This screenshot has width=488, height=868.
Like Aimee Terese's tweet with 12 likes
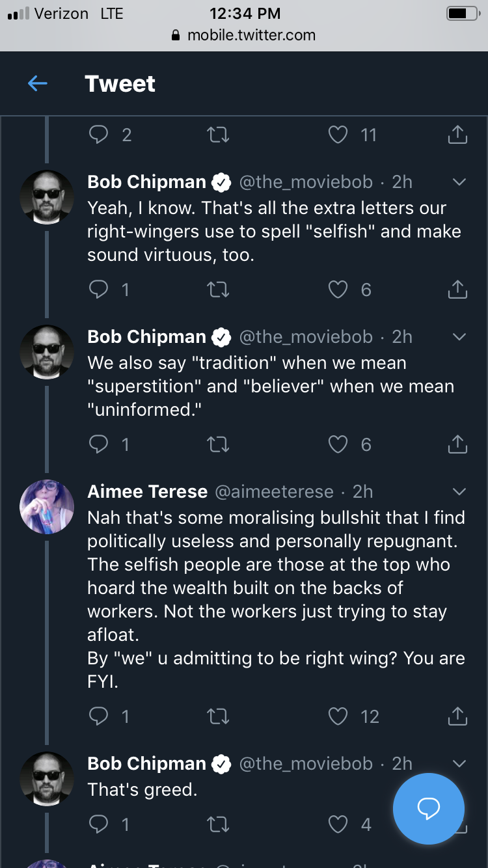338,716
